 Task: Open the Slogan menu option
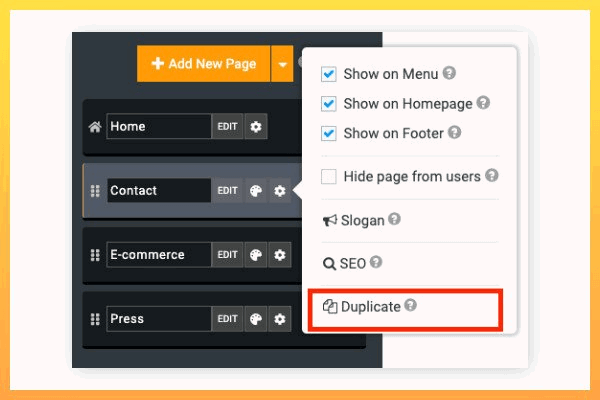(x=354, y=220)
